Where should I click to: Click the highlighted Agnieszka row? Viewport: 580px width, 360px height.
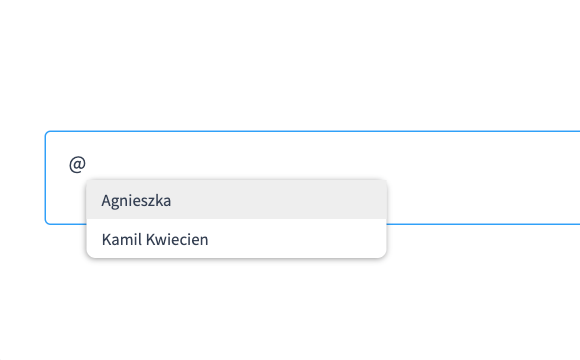point(236,200)
